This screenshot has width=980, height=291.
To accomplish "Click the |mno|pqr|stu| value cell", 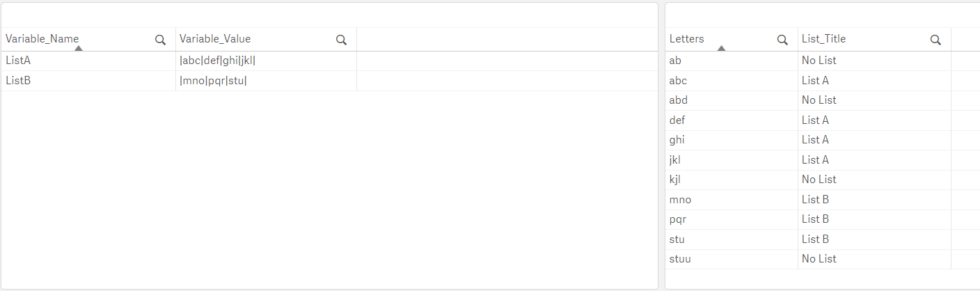I will [213, 81].
